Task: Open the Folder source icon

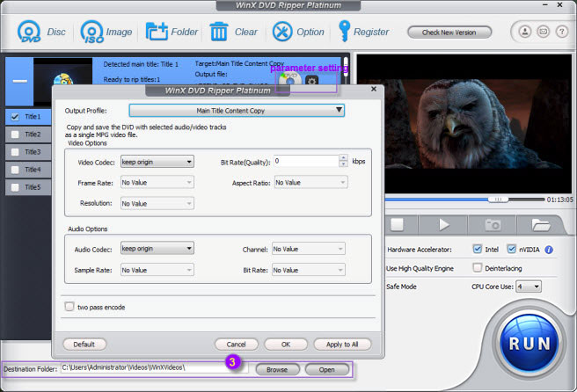Action: 157,32
